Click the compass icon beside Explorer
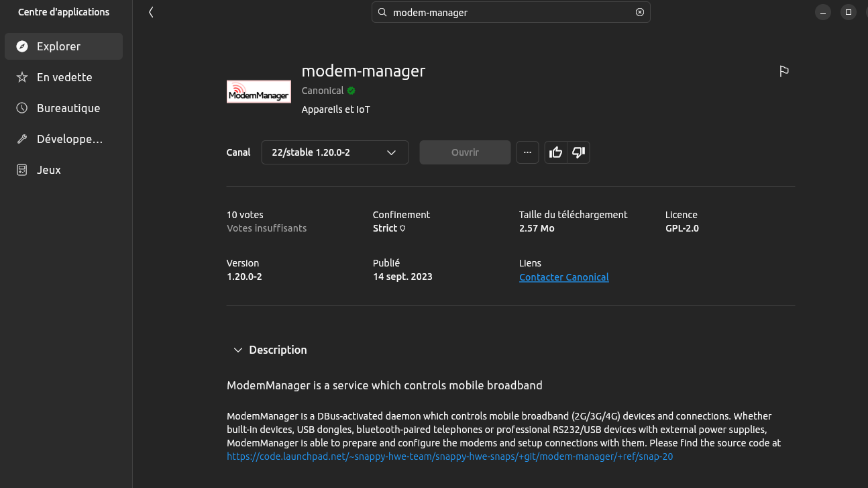The width and height of the screenshot is (868, 488). click(22, 46)
